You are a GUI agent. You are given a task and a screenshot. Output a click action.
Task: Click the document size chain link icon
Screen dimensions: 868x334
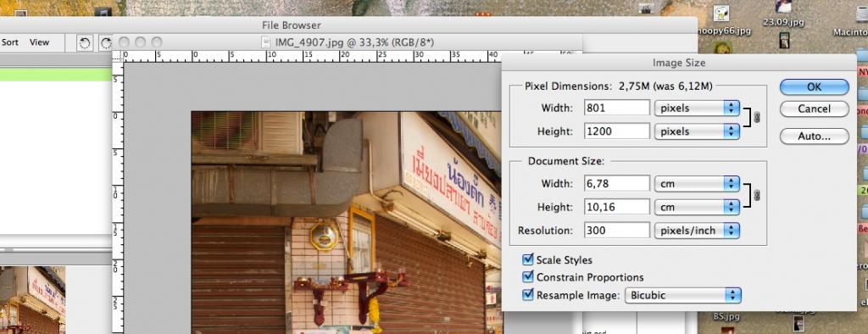click(757, 195)
